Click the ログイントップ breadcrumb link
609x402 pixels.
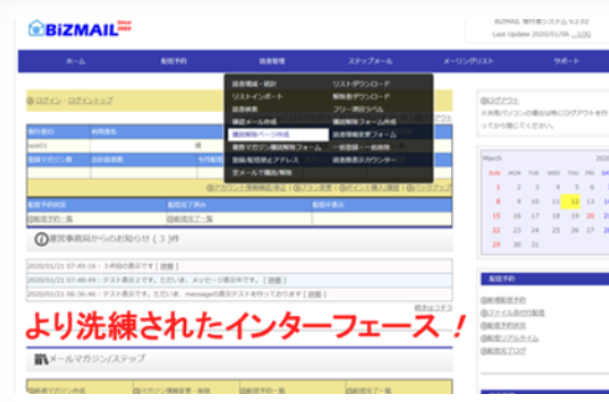pyautogui.click(x=90, y=101)
